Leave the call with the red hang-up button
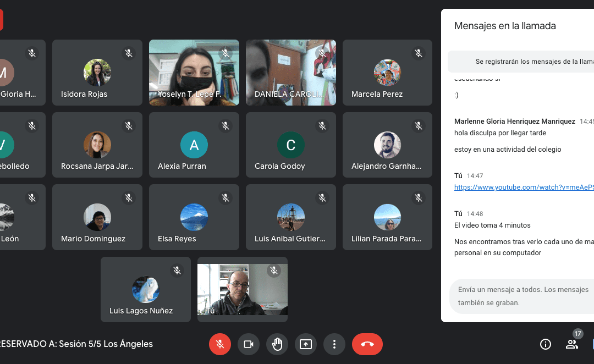The height and width of the screenshot is (364, 594). click(367, 344)
